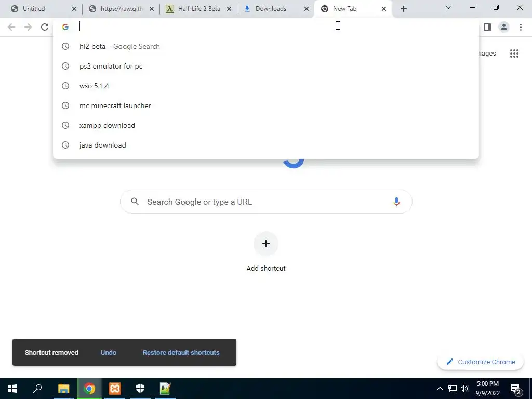Viewport: 532px width, 399px height.
Task: Open a new tab with plus button
Action: pos(403,9)
